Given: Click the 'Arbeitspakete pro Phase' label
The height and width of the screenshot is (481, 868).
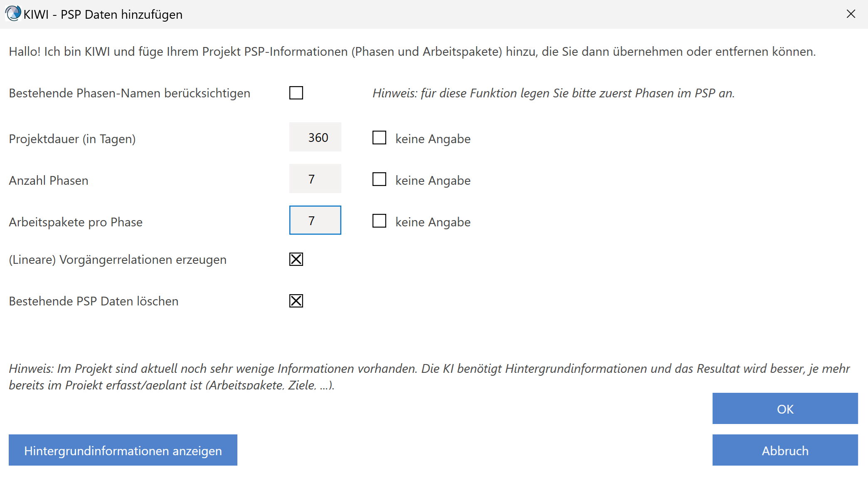Looking at the screenshot, I should point(76,222).
